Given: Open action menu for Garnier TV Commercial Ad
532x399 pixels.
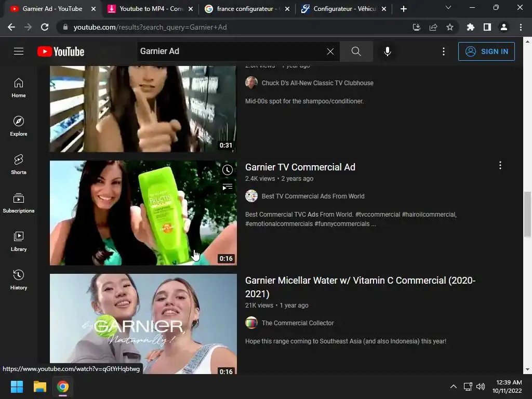Looking at the screenshot, I should (x=500, y=165).
